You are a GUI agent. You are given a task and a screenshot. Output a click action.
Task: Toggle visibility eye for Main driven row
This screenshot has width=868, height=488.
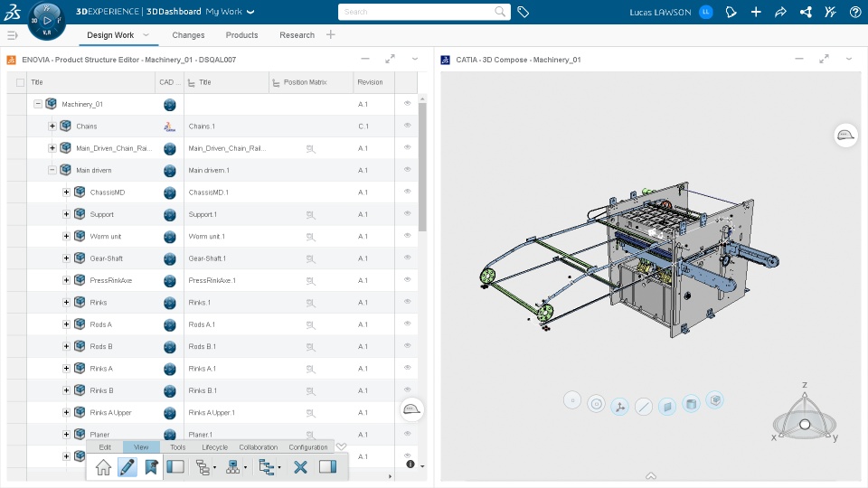408,169
